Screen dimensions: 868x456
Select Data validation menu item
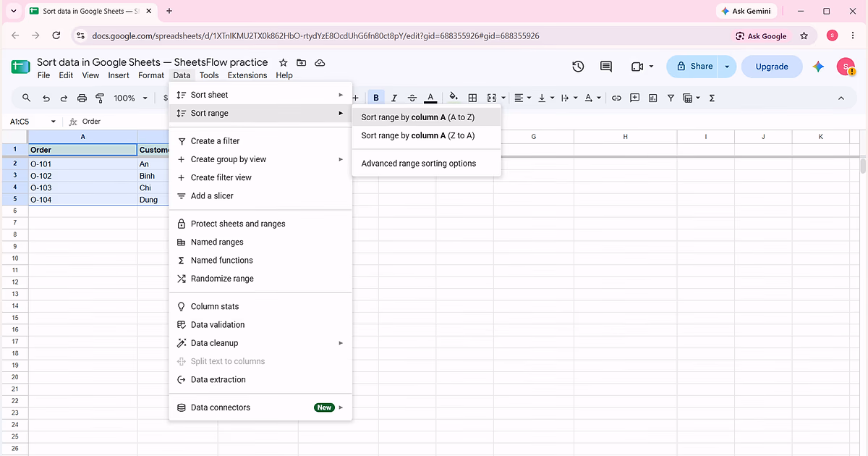[x=260, y=325]
